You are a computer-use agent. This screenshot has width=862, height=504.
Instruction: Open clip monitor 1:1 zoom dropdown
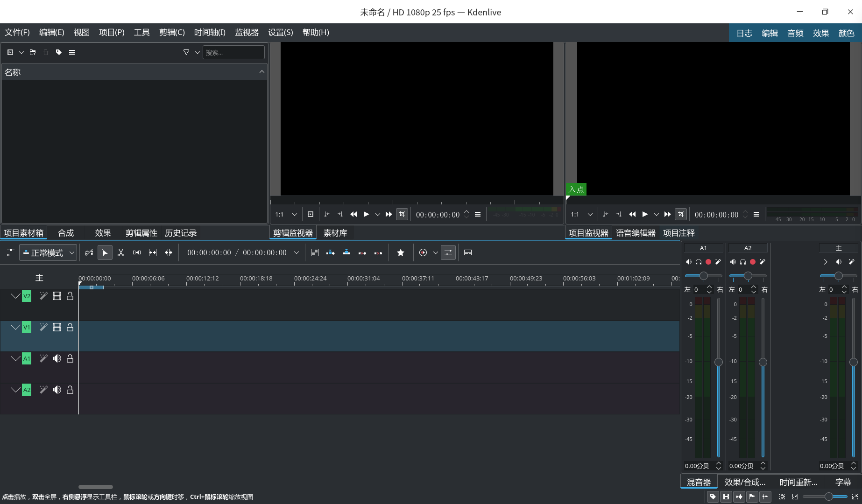click(x=294, y=214)
